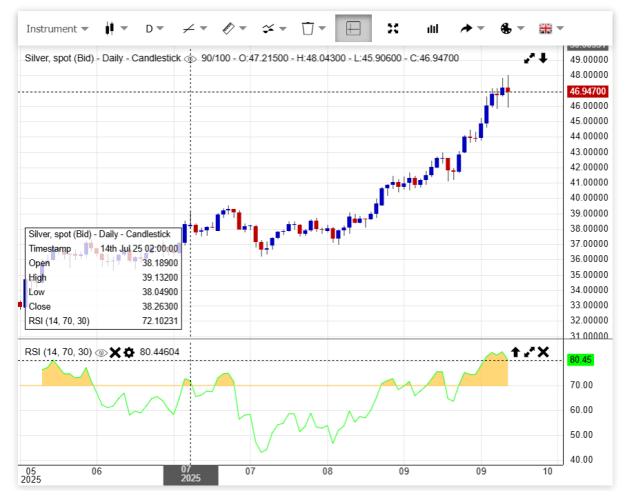
Task: Click the fullscreen expand icon
Action: point(393,28)
